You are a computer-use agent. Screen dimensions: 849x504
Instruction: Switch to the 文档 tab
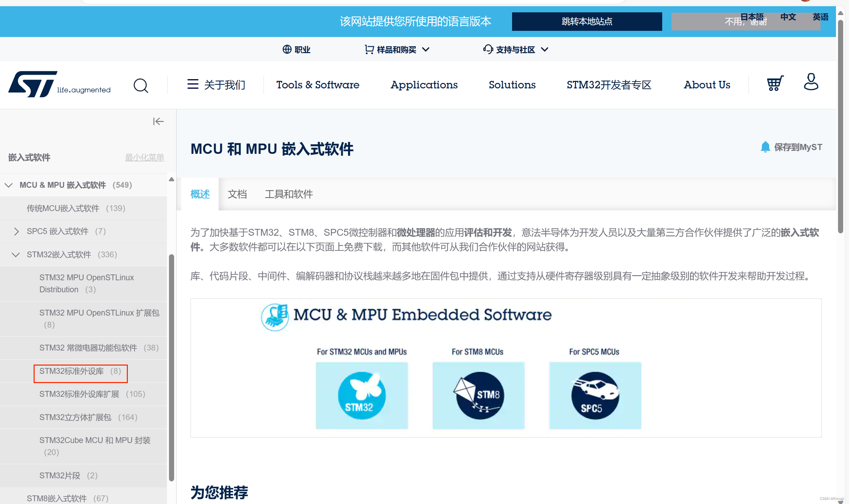coord(237,193)
